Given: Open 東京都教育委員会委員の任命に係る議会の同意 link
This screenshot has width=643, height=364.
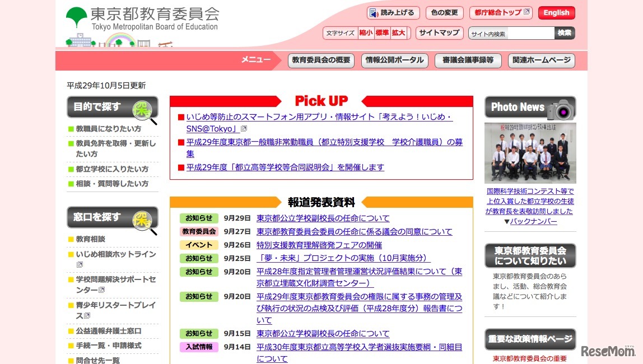Looking at the screenshot, I should [x=355, y=232].
